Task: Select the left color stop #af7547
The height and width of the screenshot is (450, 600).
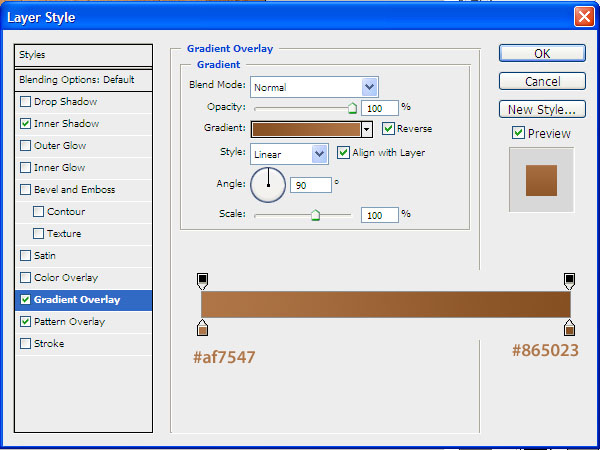Action: click(203, 327)
